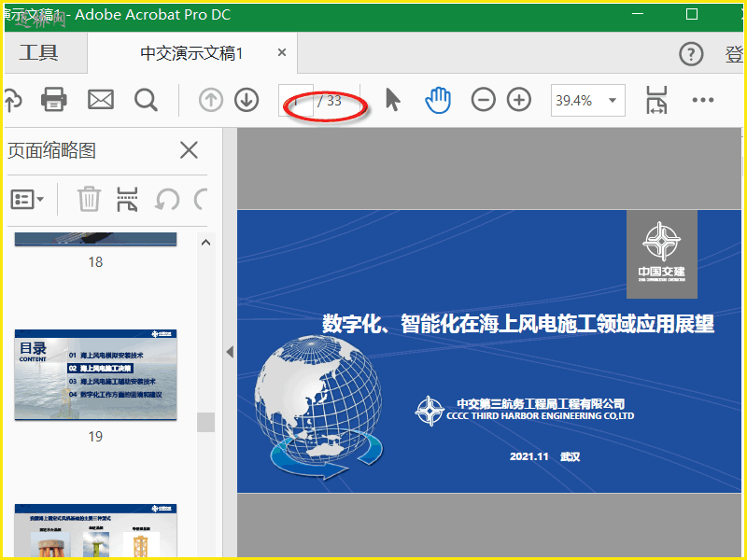The width and height of the screenshot is (747, 560).
Task: Print the document with printer icon
Action: tap(54, 100)
